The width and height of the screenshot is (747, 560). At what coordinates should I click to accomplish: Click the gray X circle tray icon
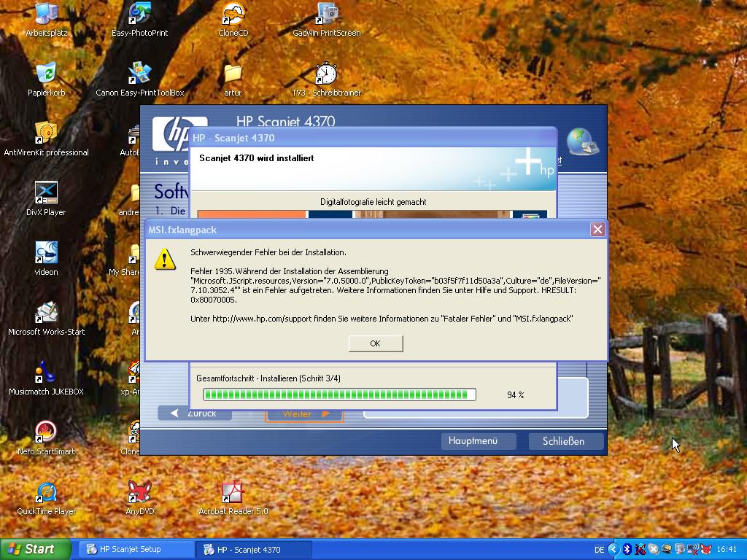[x=654, y=550]
